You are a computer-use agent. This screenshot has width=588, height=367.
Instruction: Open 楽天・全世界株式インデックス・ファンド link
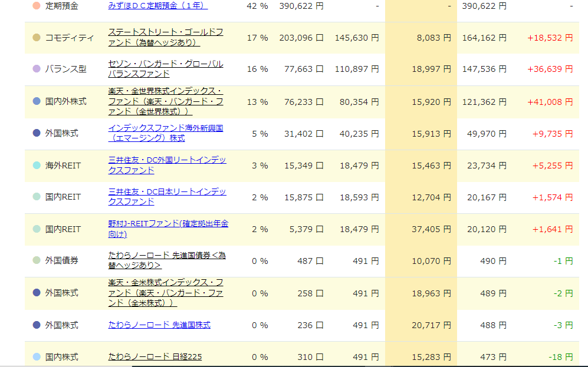tap(165, 101)
